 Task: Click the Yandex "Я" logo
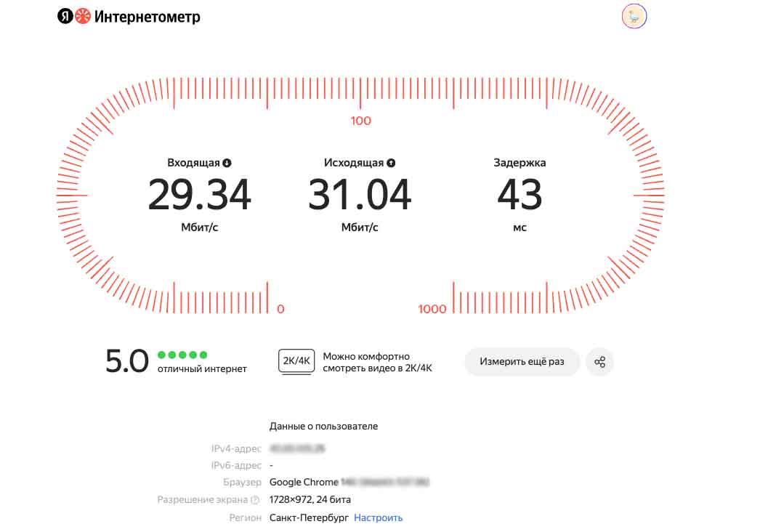click(x=65, y=17)
